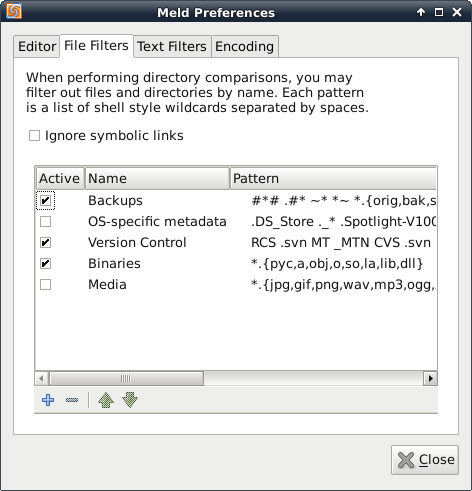This screenshot has height=491, width=472.
Task: Disable the Backups filter checkbox
Action: (x=45, y=201)
